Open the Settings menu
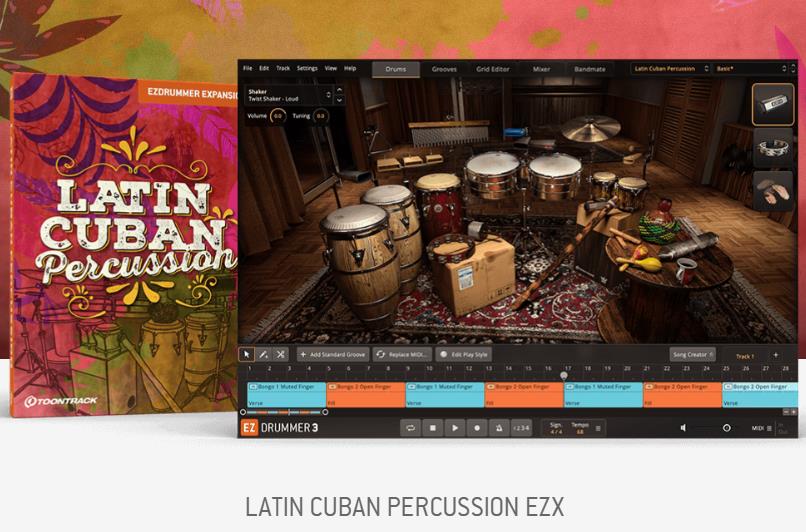The width and height of the screenshot is (806, 532). (x=307, y=68)
